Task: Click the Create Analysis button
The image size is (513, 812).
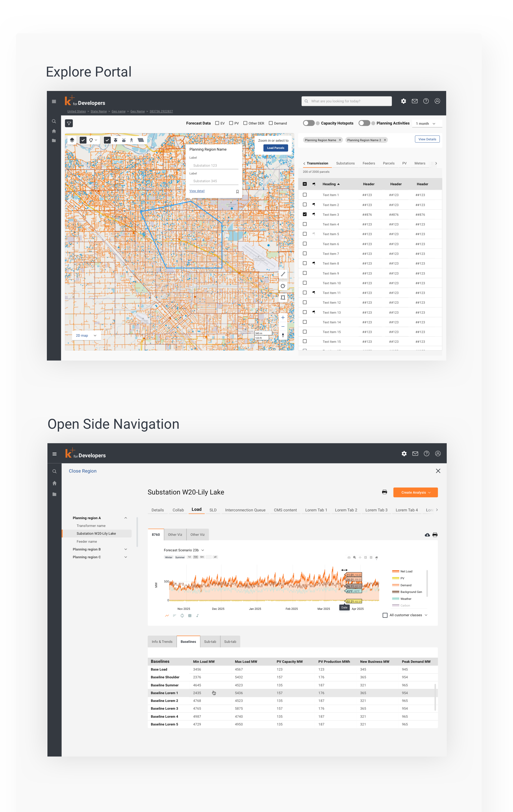Action: pyautogui.click(x=415, y=492)
